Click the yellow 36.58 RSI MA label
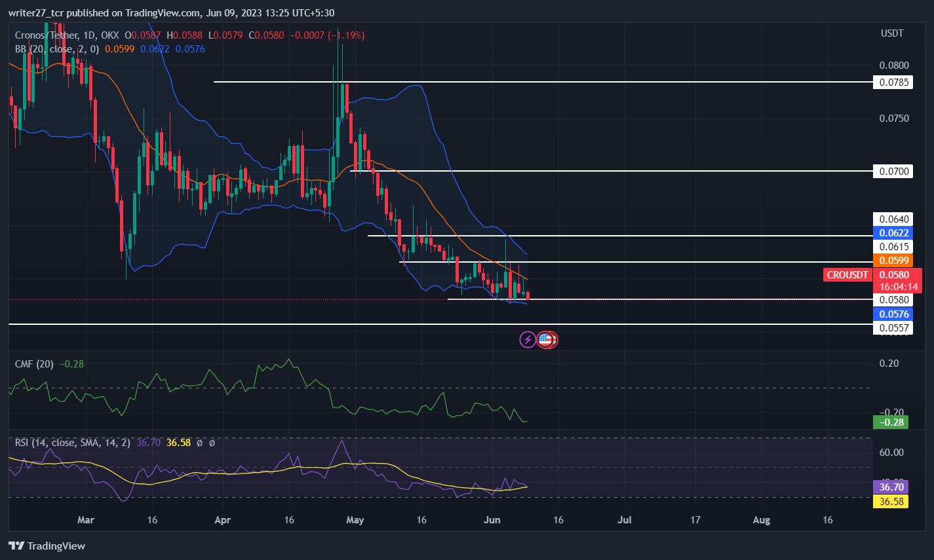This screenshot has height=560, width=934. click(891, 502)
